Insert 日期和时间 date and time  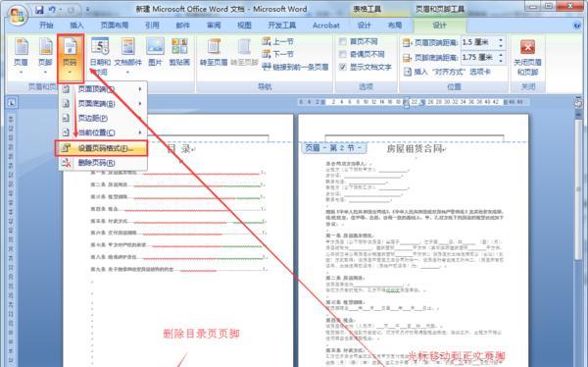pyautogui.click(x=100, y=56)
